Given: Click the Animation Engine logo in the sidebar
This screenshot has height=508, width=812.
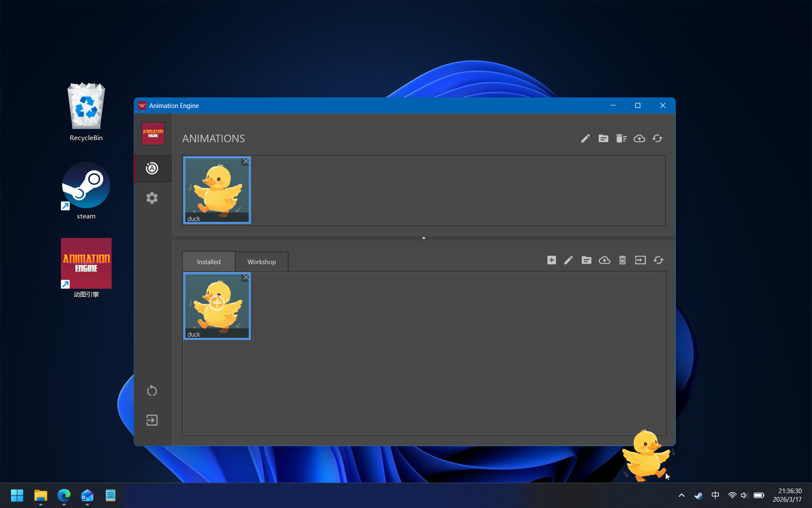Looking at the screenshot, I should coord(153,134).
